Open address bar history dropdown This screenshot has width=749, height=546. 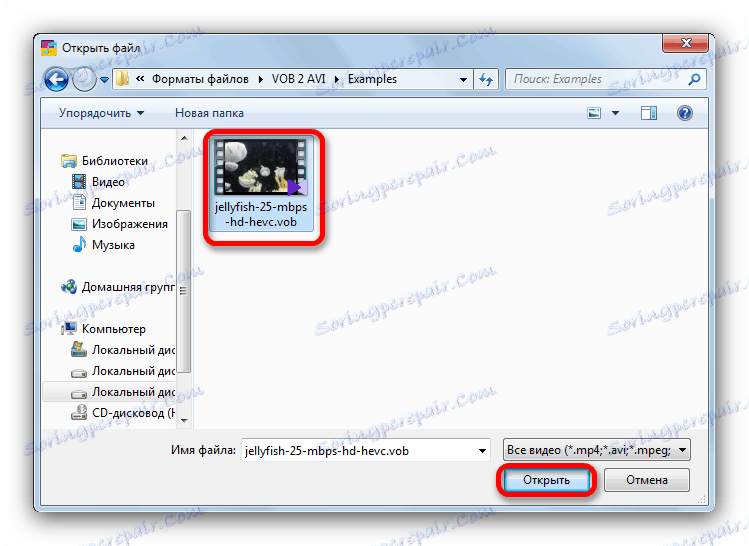(463, 80)
